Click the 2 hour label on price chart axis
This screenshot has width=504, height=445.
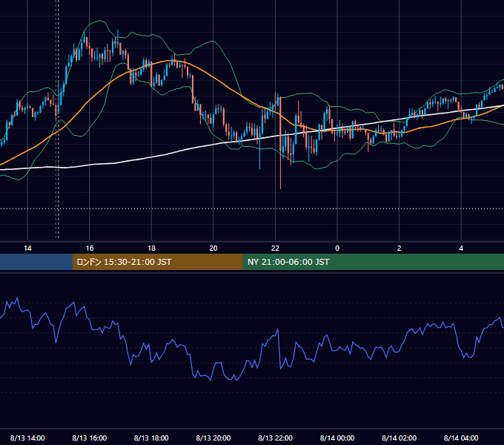click(x=399, y=248)
